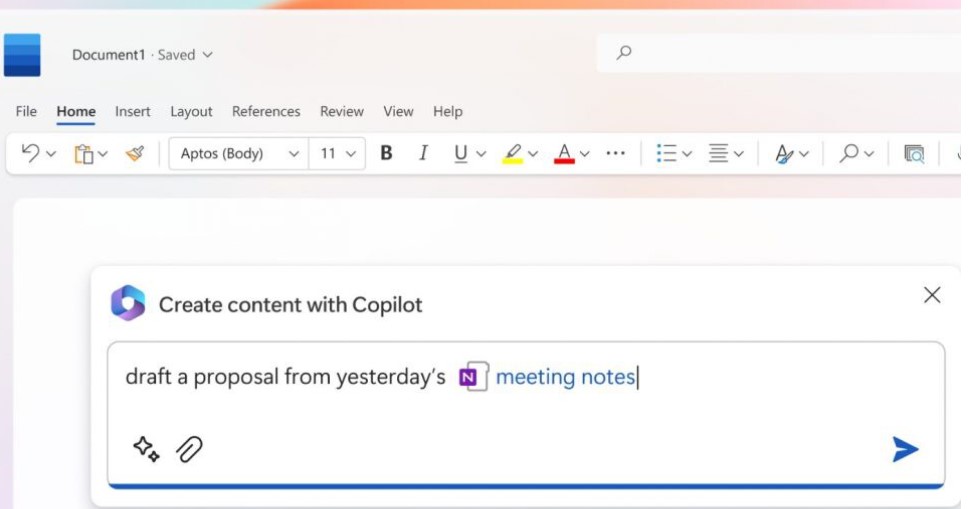
Task: Expand alignment options arrow
Action: 739,154
